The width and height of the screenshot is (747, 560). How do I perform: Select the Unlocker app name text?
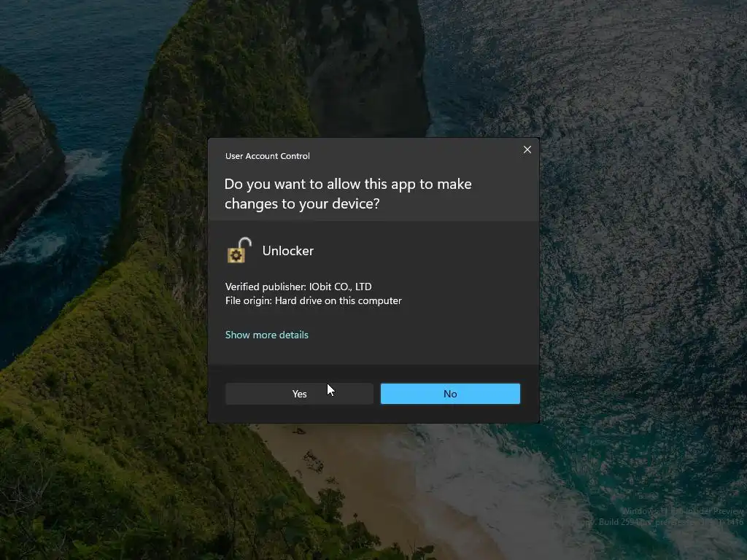(287, 251)
